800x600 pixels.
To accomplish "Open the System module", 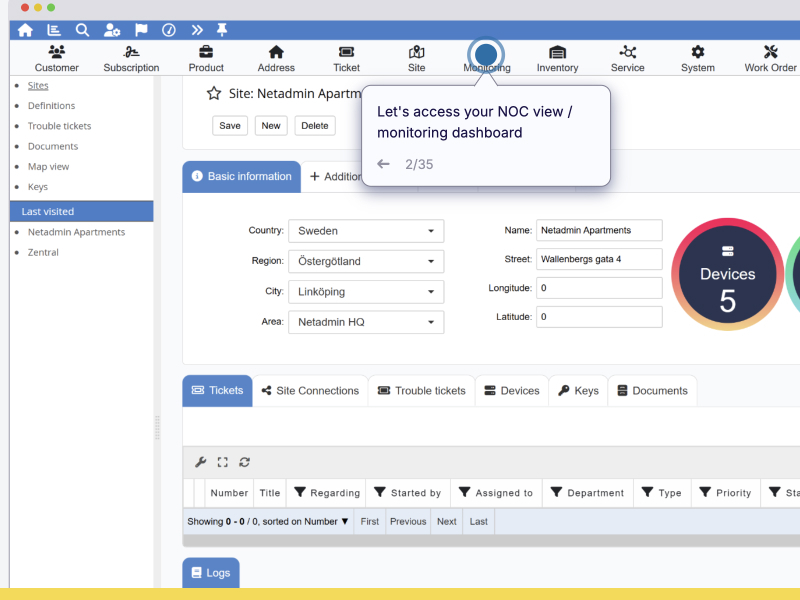I will [x=697, y=59].
